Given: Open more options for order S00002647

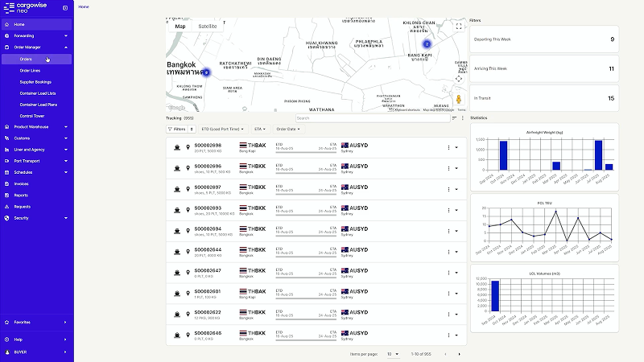Looking at the screenshot, I should (x=448, y=273).
